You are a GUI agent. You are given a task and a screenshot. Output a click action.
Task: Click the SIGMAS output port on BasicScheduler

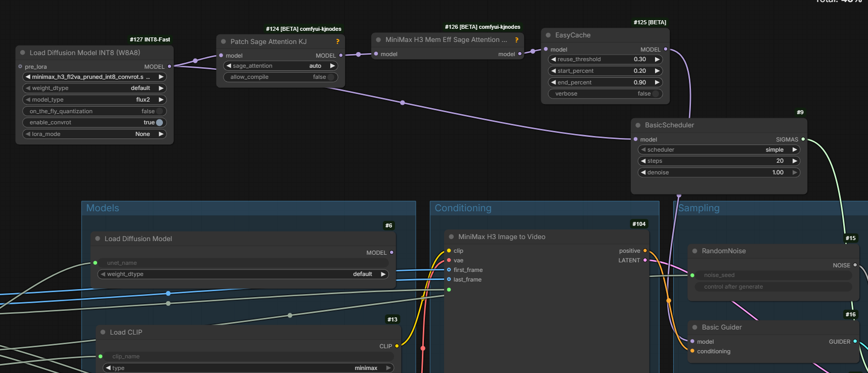point(803,139)
